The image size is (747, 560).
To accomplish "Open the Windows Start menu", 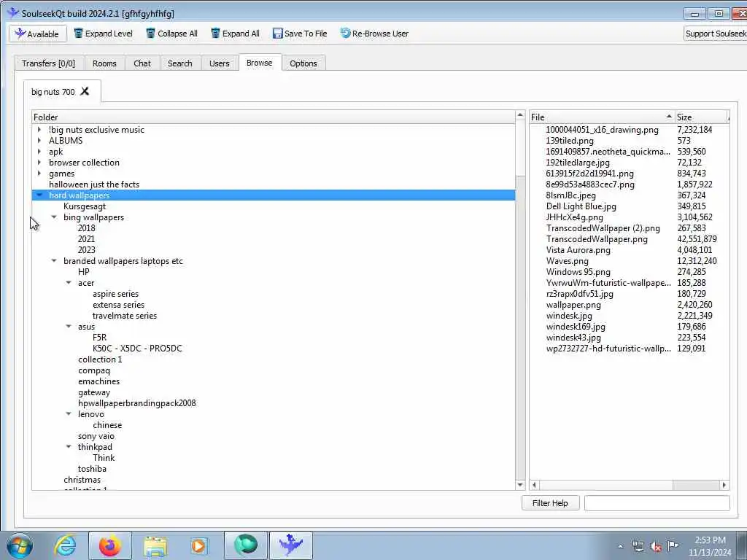I will coord(20,545).
